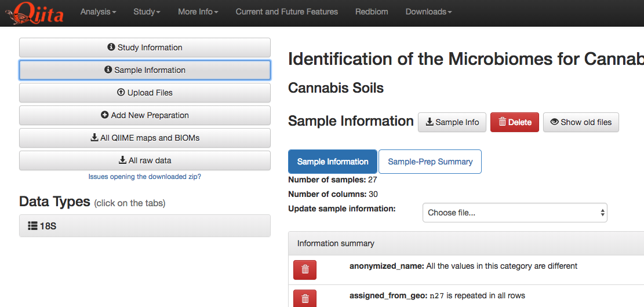Open the Choose file... select box

pos(515,213)
